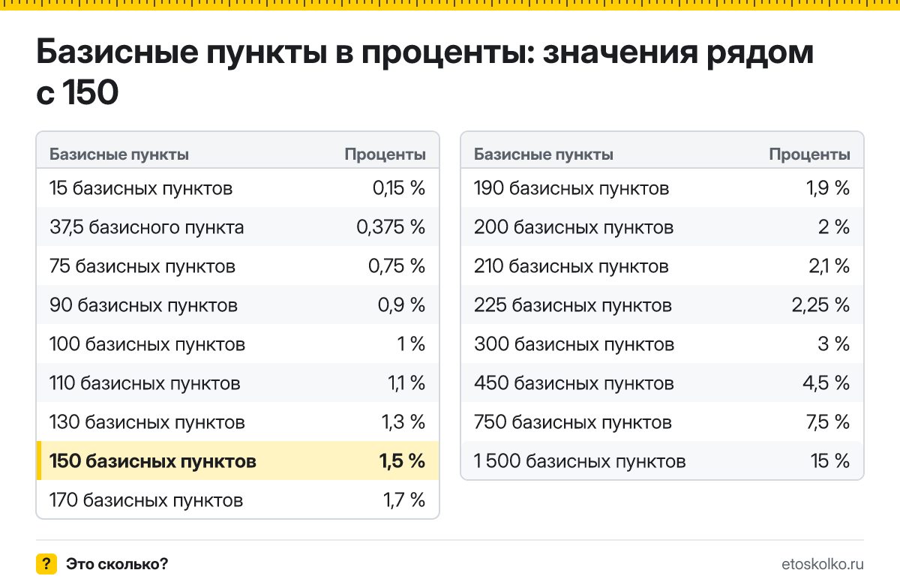Select "170 базисных пунктов" cell
Image resolution: width=900 pixels, height=588 pixels.
tap(146, 500)
